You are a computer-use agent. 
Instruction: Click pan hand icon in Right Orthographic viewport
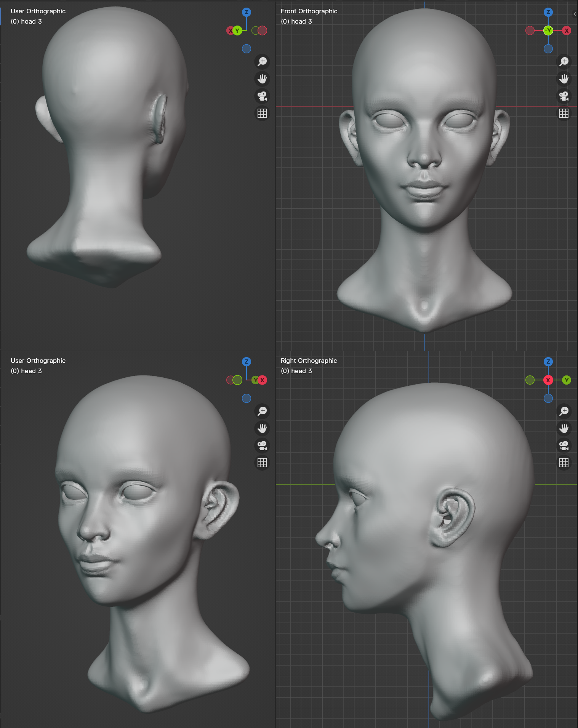[564, 428]
